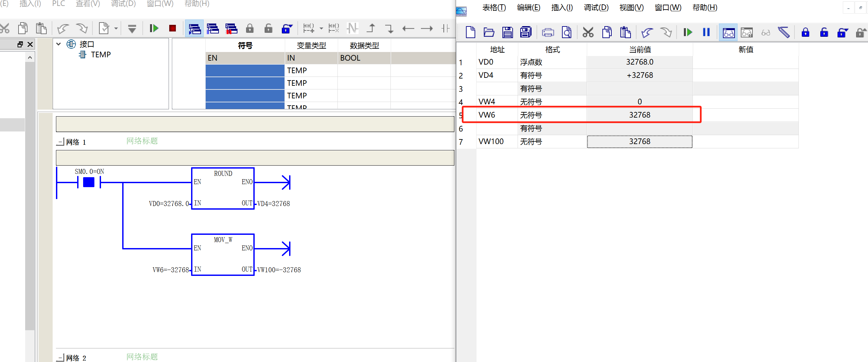The height and width of the screenshot is (362, 868).
Task: Click the save all stacked floppy icon
Action: coord(526,32)
